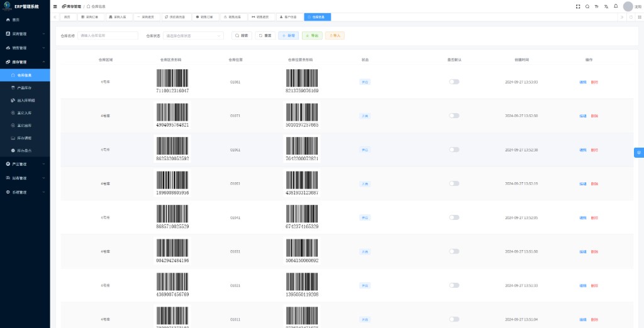Click the barcode image 4904095764821

point(172,115)
